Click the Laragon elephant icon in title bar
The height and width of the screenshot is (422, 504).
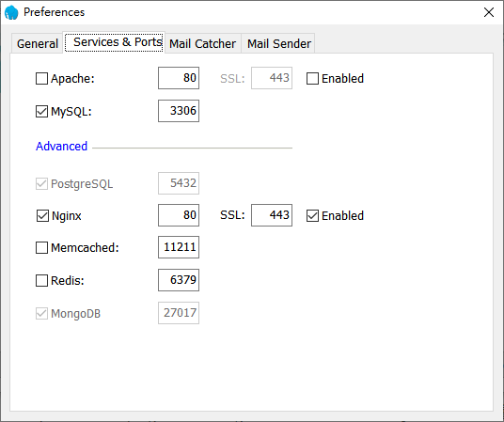(11, 12)
